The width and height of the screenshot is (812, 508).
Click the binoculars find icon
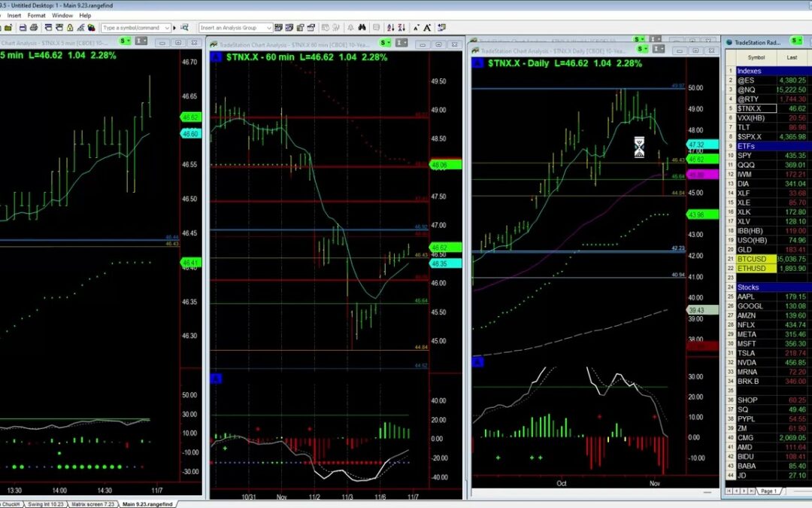(x=362, y=28)
